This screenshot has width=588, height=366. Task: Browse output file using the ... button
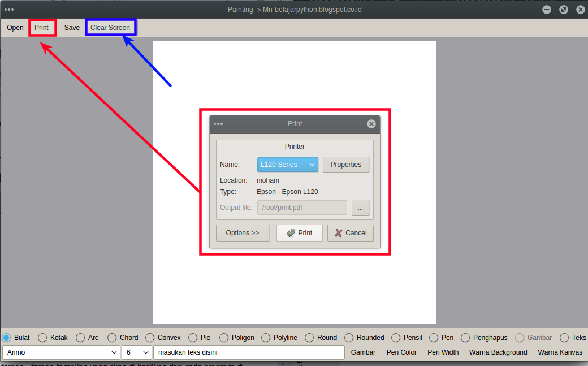point(360,208)
